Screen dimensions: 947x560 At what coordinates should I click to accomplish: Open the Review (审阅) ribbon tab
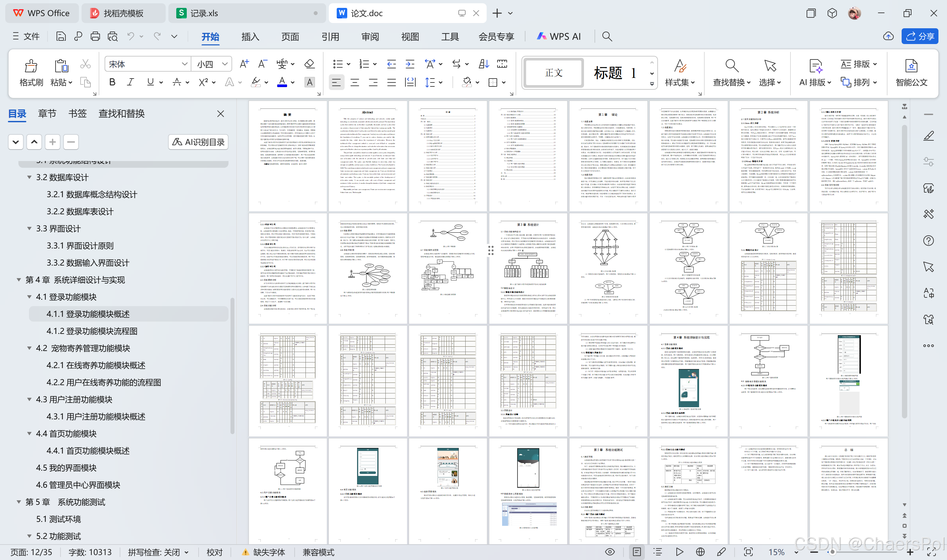370,36
